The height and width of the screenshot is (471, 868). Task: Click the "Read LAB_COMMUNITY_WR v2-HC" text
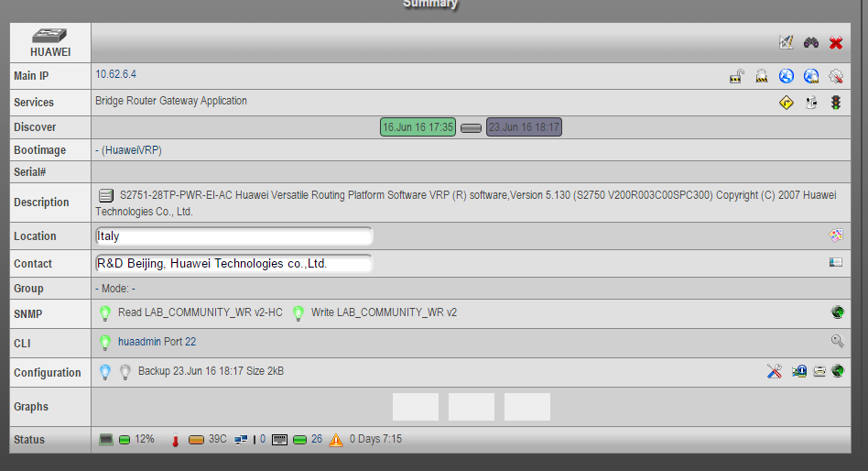[200, 312]
